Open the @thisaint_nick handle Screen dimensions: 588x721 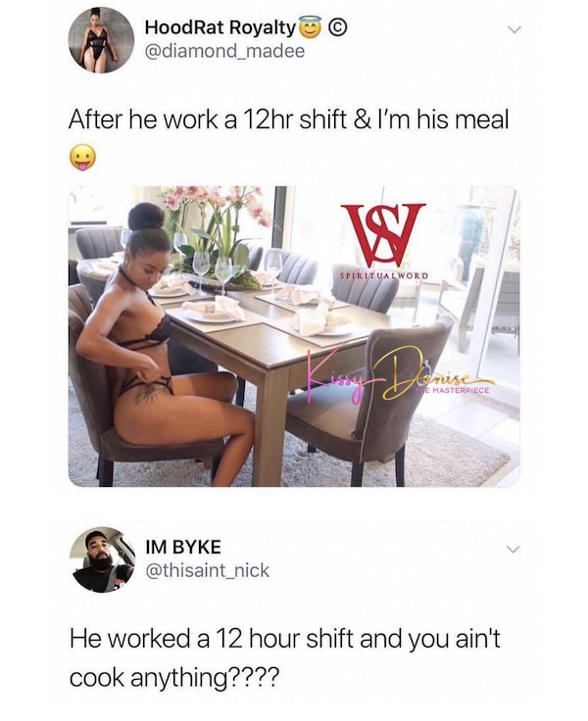207,571
